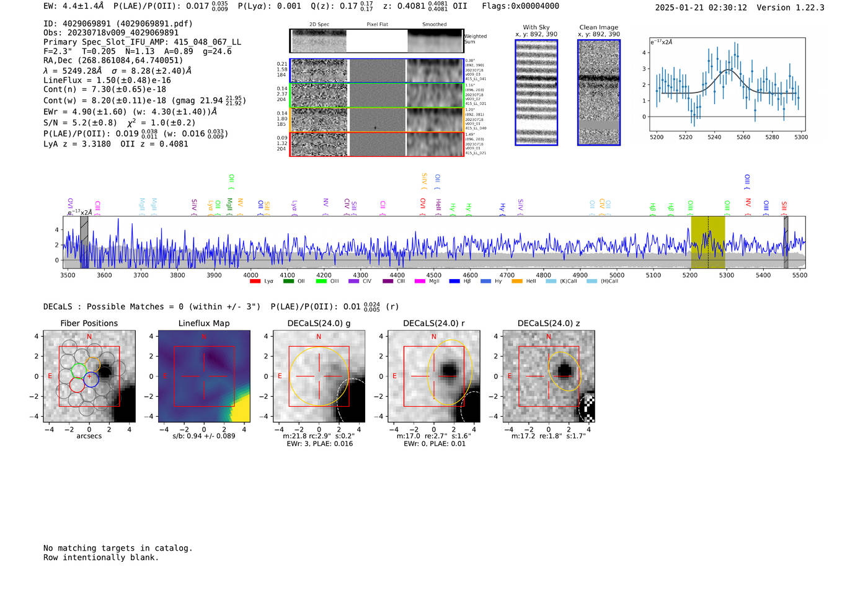Click the yellow ellipse in DECaLS r image

tap(450, 373)
